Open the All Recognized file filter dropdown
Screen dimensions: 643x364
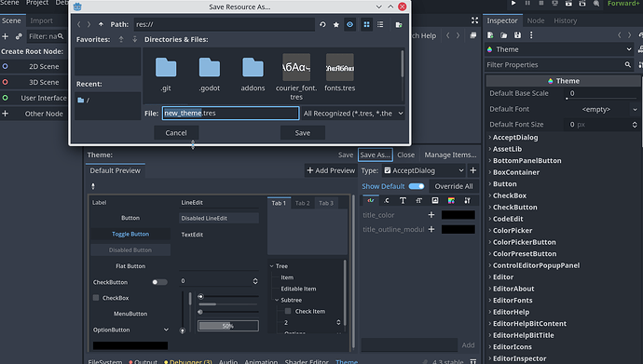353,114
